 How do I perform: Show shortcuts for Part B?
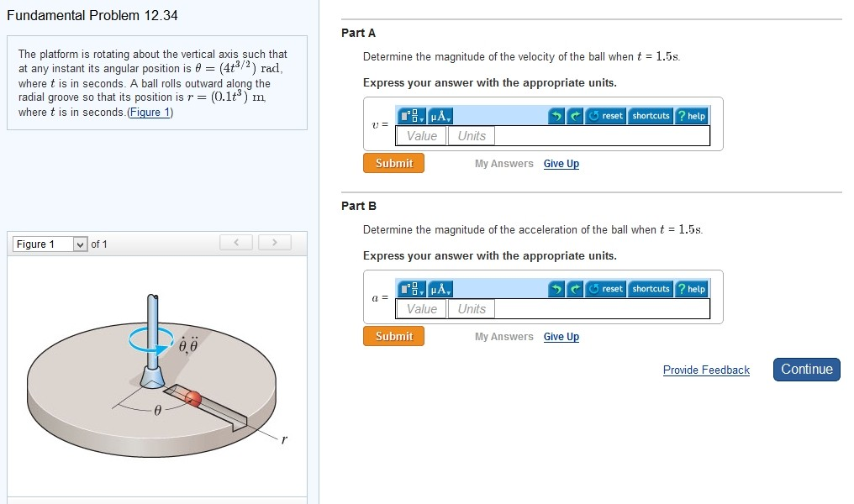tap(651, 289)
